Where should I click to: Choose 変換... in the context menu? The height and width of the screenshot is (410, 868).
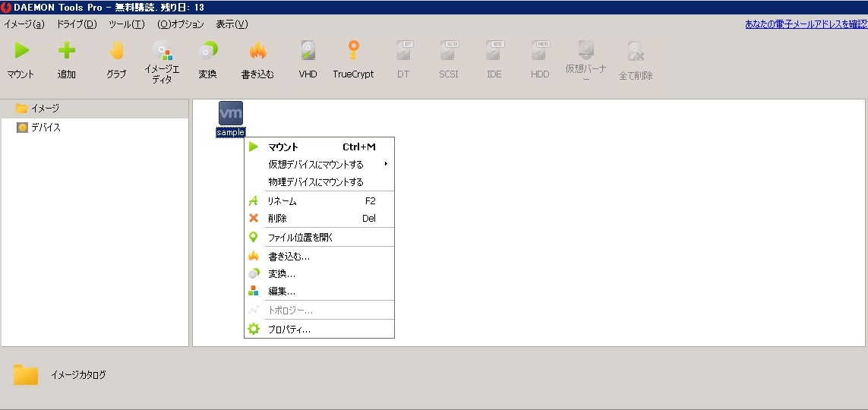(x=320, y=274)
